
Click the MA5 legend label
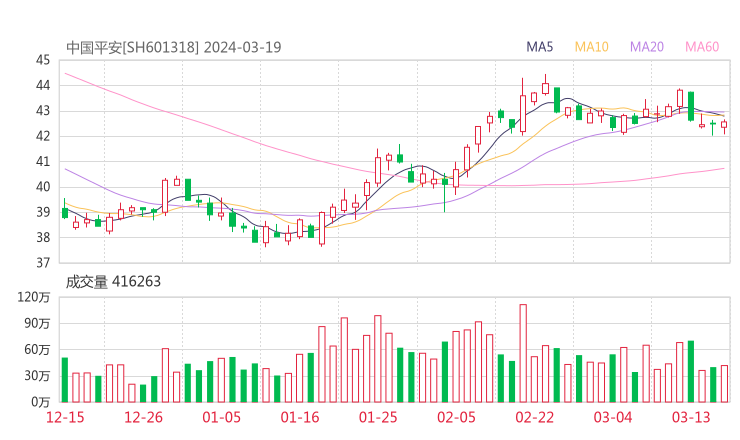click(x=539, y=47)
